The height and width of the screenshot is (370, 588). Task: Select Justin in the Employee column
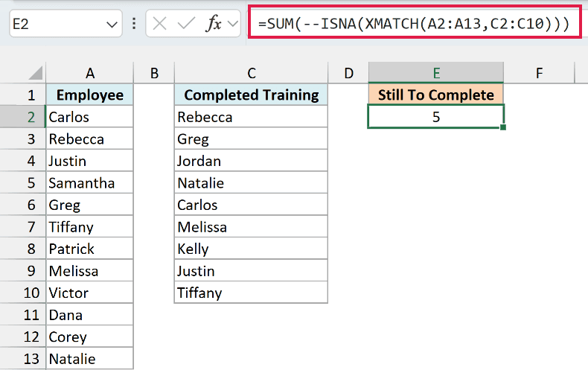click(x=89, y=161)
